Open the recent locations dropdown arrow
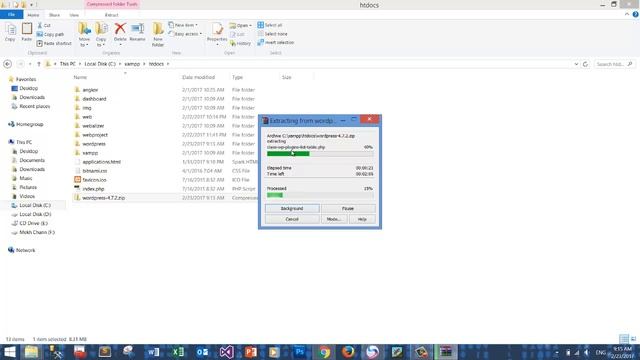640x360 pixels. point(30,64)
